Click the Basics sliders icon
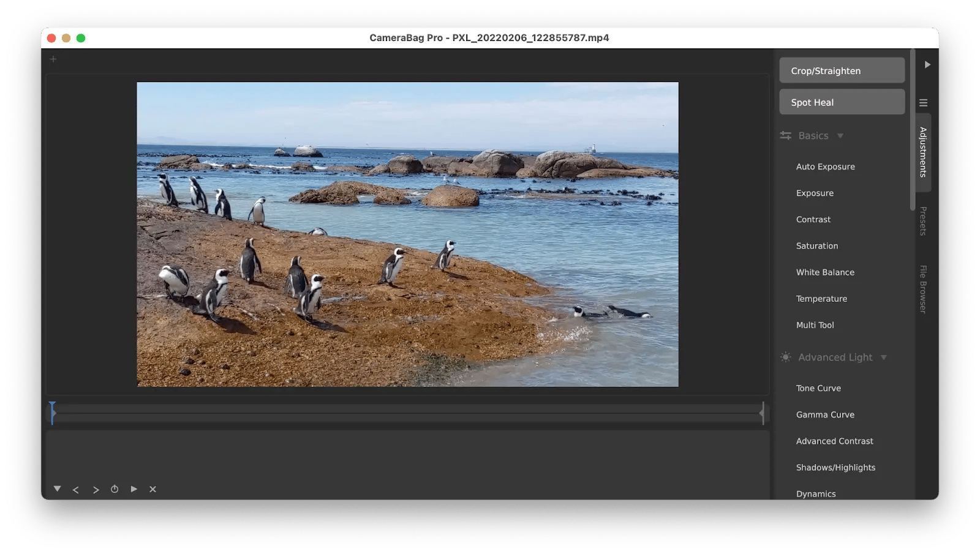 coord(786,136)
